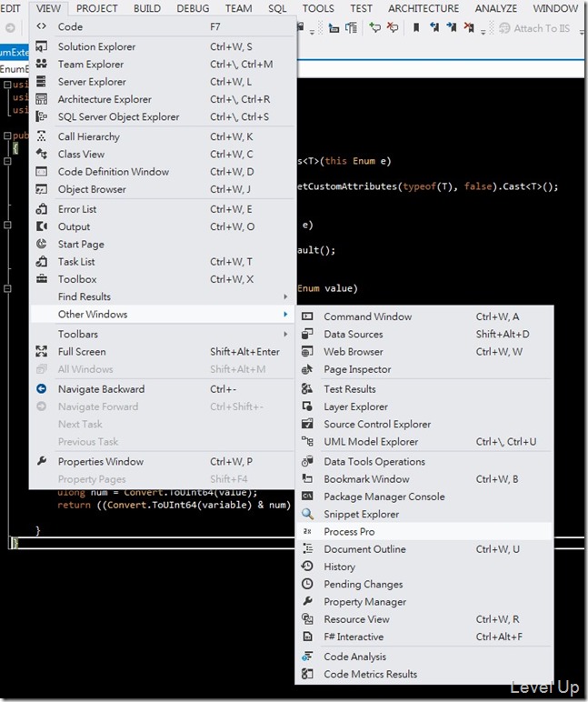Image resolution: width=588 pixels, height=702 pixels.
Task: Click the Snippet Explorer magnifier icon
Action: pos(307,514)
